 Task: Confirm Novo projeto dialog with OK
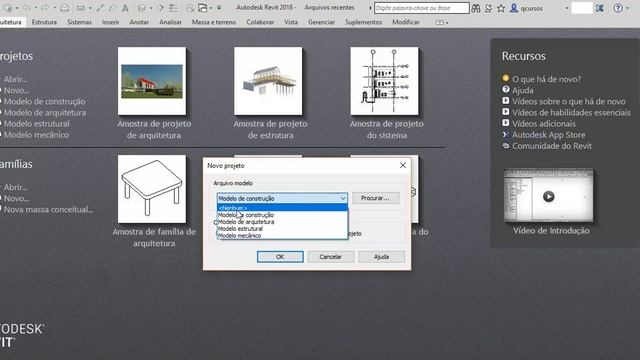280,257
